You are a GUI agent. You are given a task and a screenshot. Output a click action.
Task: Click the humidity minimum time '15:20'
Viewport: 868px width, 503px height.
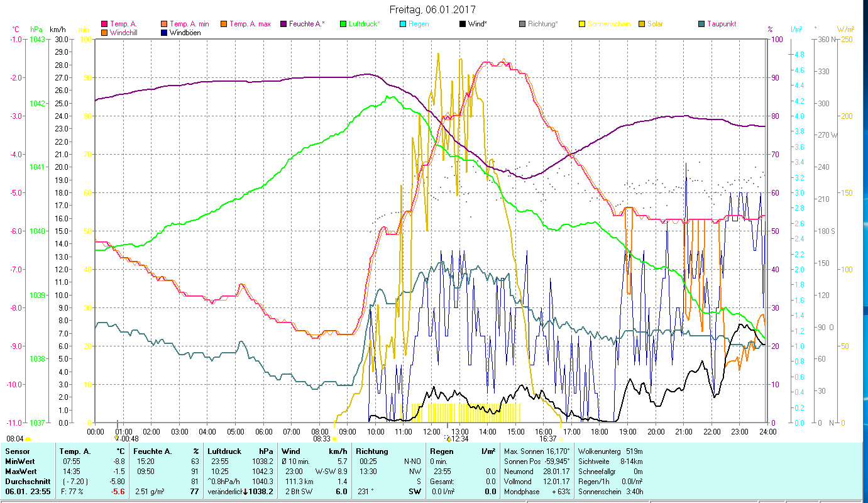[x=146, y=462]
